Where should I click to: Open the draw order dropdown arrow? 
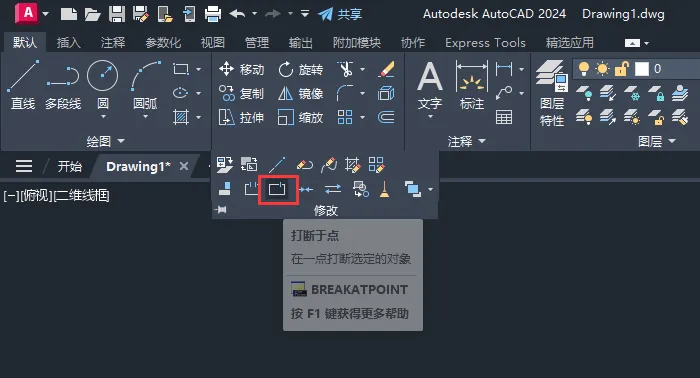point(430,190)
